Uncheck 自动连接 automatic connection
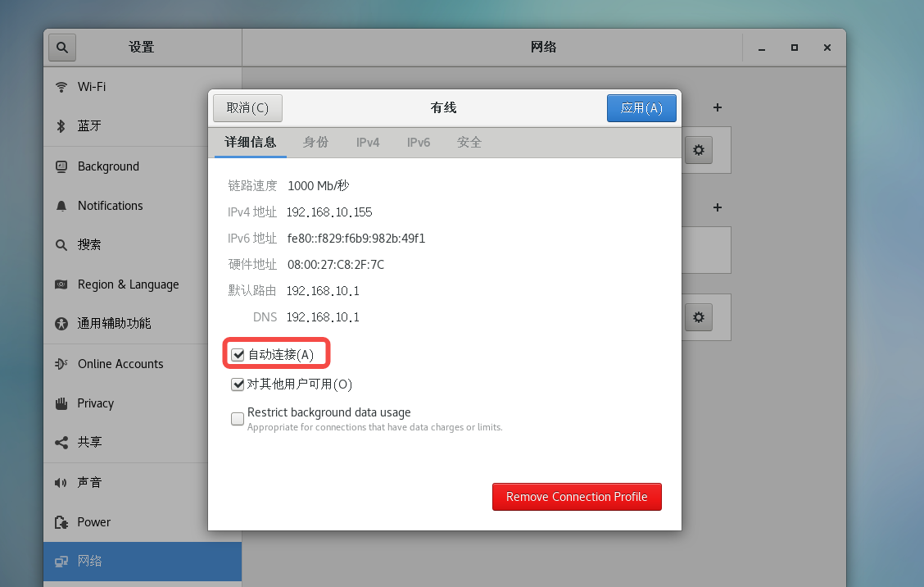The image size is (924, 587). click(238, 354)
